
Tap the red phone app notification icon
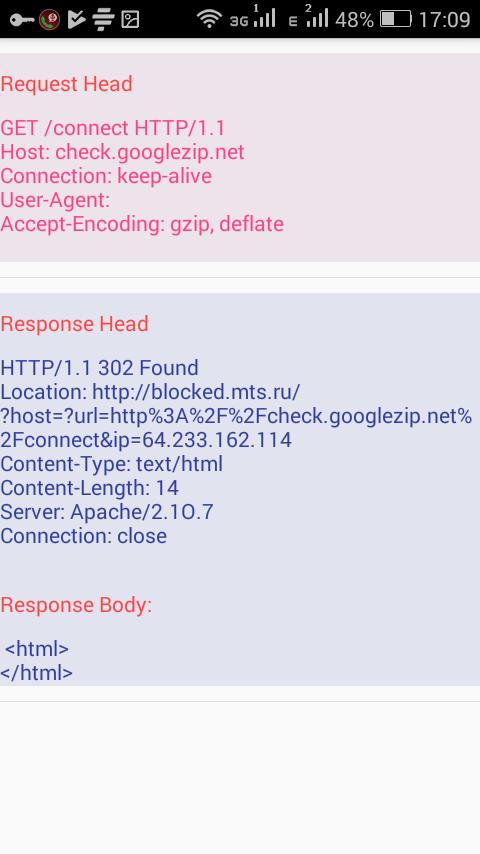click(x=50, y=20)
